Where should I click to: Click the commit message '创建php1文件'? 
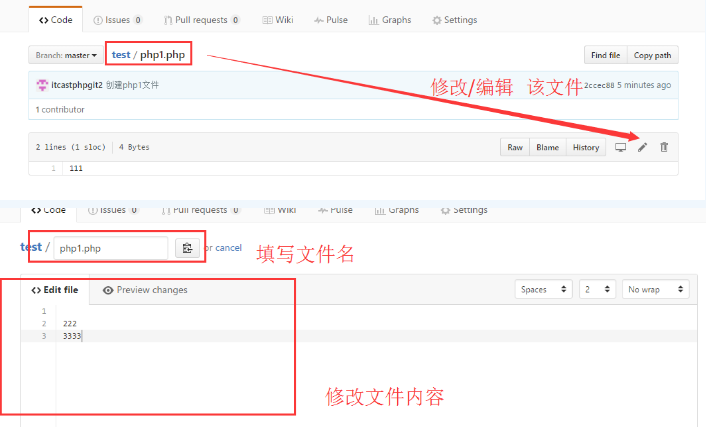(x=132, y=85)
